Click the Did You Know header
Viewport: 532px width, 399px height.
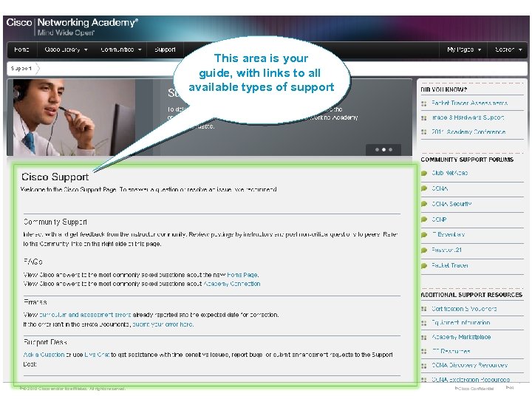(444, 89)
